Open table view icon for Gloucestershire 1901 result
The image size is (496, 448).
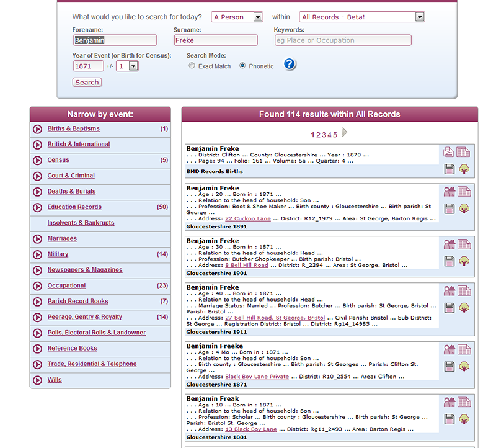(x=464, y=244)
